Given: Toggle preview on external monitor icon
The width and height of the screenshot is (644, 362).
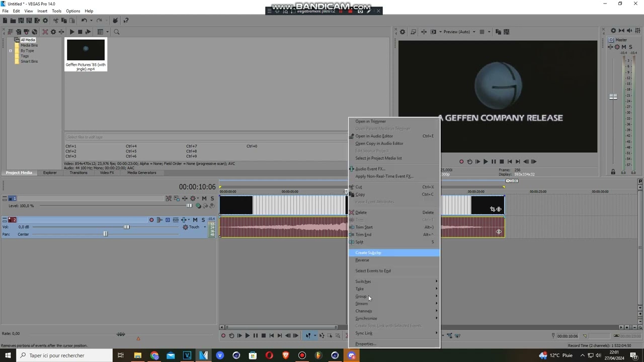Looking at the screenshot, I should [414, 32].
